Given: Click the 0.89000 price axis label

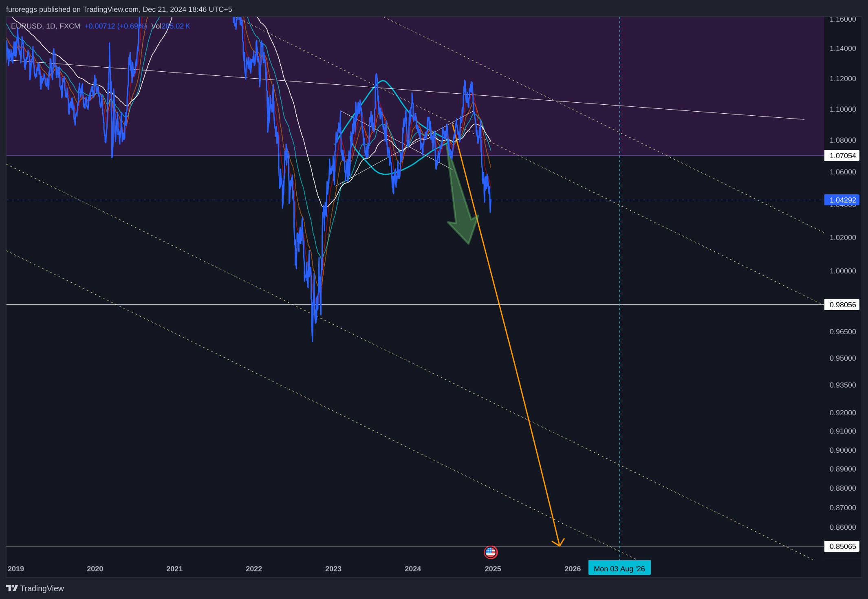Looking at the screenshot, I should (843, 469).
